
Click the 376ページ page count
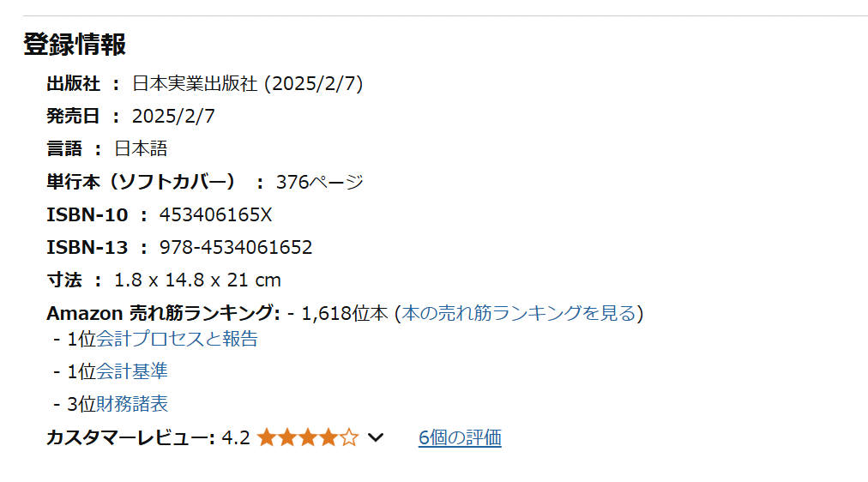[319, 182]
